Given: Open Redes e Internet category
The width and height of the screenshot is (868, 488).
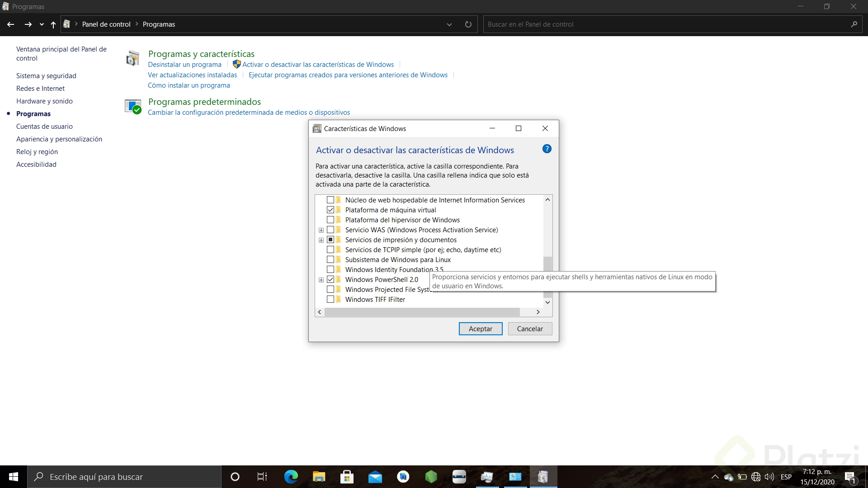Looking at the screenshot, I should click(x=40, y=89).
